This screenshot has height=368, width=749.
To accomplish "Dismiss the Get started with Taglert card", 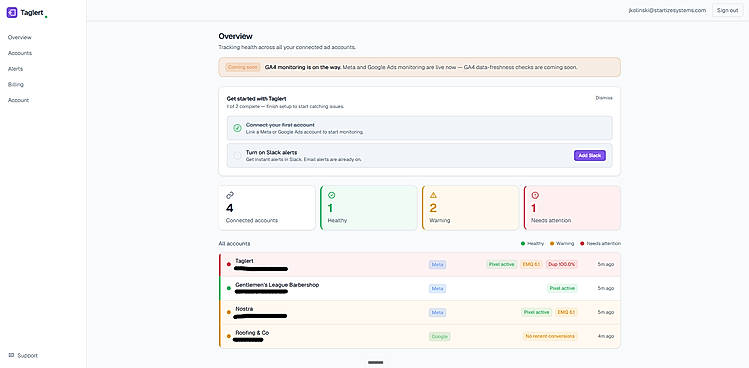I will (604, 98).
